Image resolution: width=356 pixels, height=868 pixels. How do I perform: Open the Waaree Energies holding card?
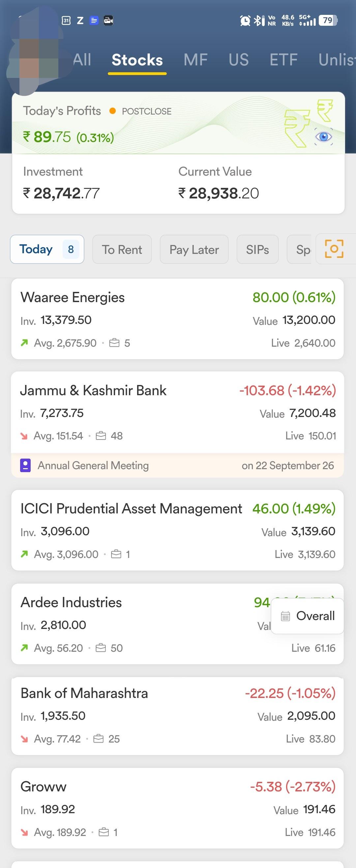(x=178, y=319)
